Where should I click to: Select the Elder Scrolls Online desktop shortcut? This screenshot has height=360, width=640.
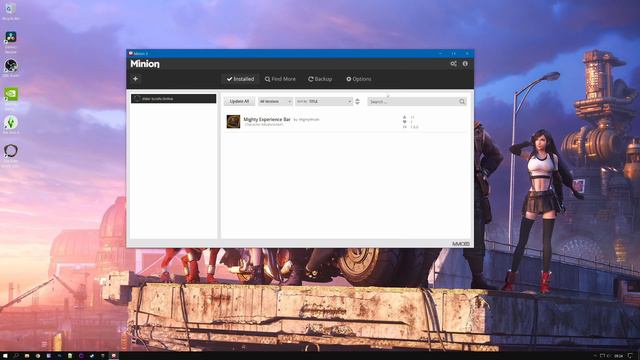pyautogui.click(x=11, y=155)
